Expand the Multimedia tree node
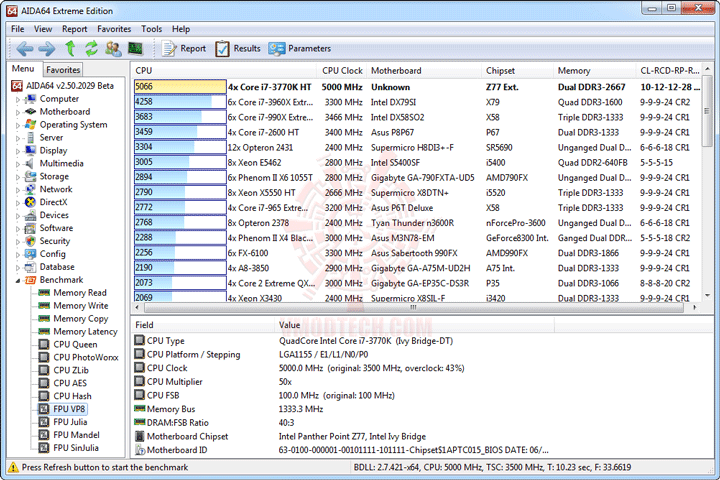720x480 pixels. click(18, 164)
